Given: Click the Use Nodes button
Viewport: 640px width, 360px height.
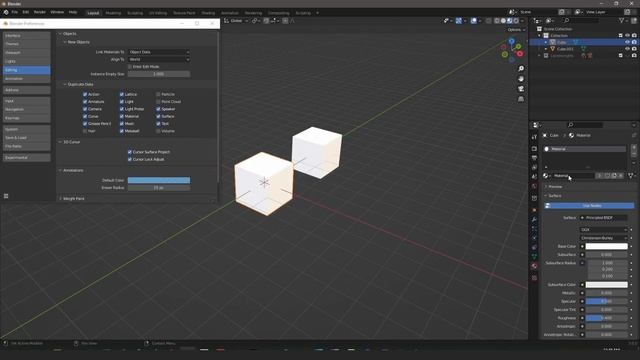Looking at the screenshot, I should (x=589, y=206).
